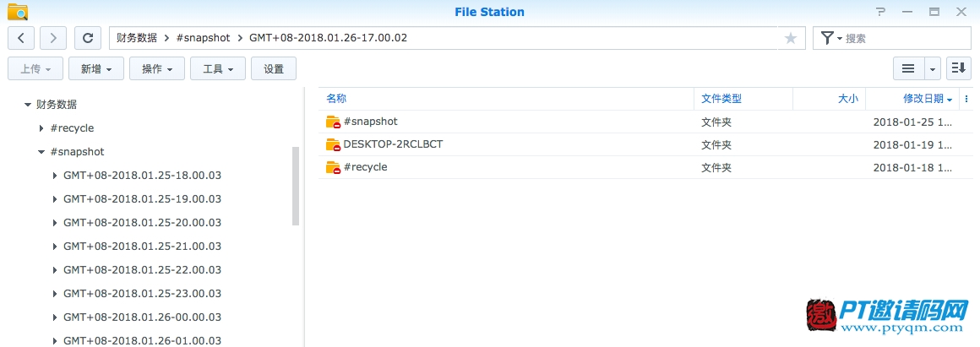Click the 设置 settings button
Image resolution: width=980 pixels, height=347 pixels.
click(x=274, y=68)
